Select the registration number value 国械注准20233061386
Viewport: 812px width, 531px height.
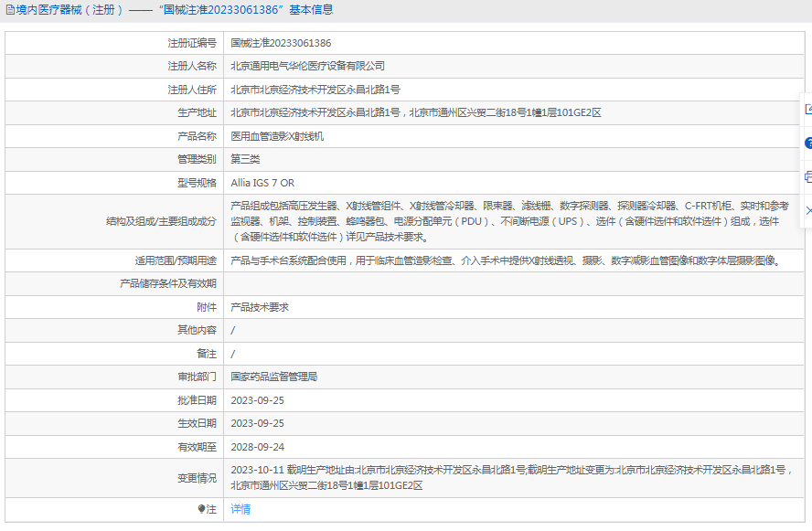tap(281, 43)
